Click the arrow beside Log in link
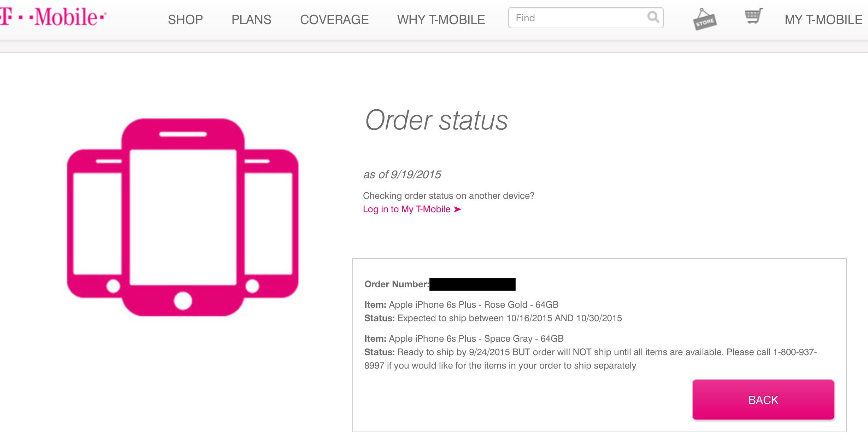Viewport: 868px width, 445px height. coord(458,209)
